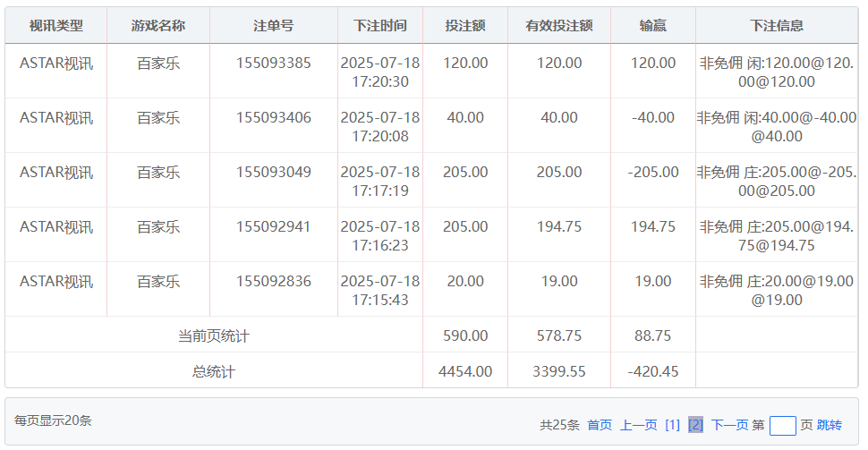Select the highlighted page [2] link
Image resolution: width=868 pixels, height=450 pixels.
(695, 425)
